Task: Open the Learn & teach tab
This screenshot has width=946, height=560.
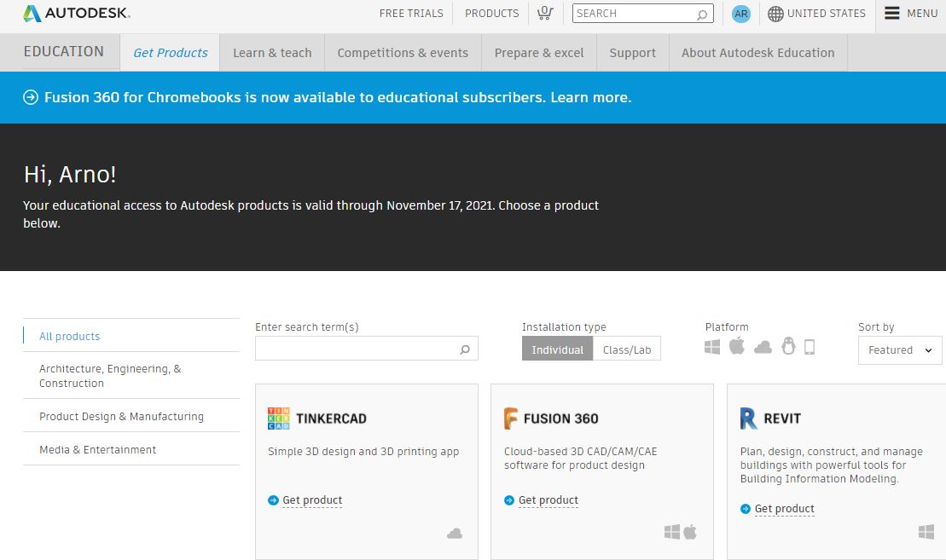Action: 272,53
